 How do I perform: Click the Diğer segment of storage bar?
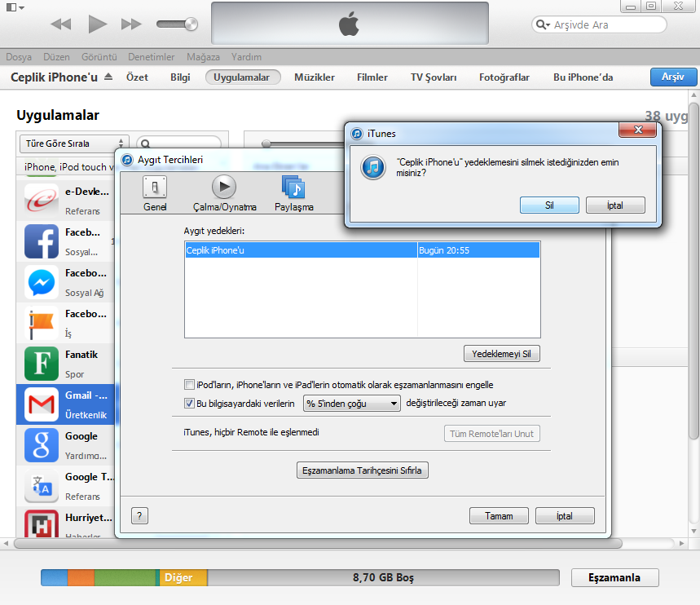coord(183,577)
